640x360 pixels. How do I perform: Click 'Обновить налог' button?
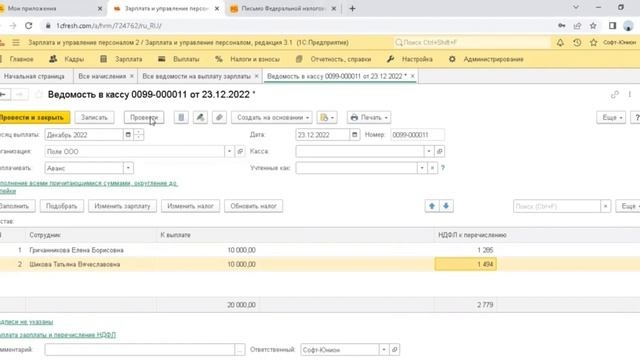click(253, 206)
